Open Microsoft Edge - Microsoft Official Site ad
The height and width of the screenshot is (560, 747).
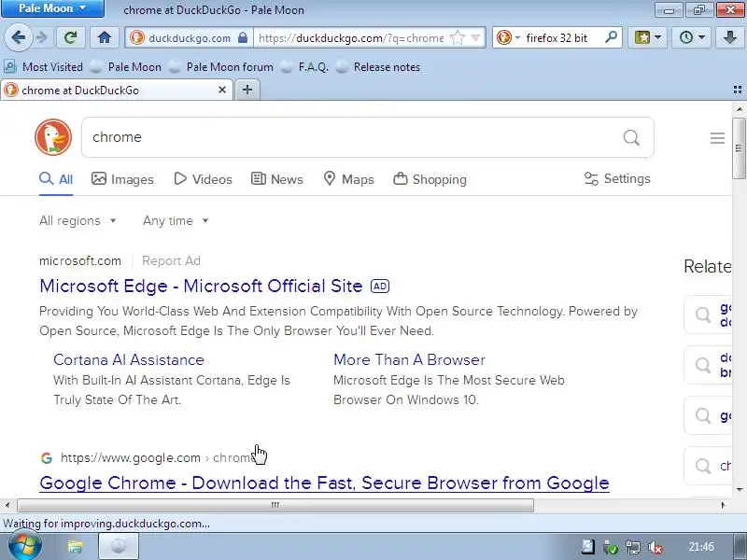pyautogui.click(x=201, y=286)
